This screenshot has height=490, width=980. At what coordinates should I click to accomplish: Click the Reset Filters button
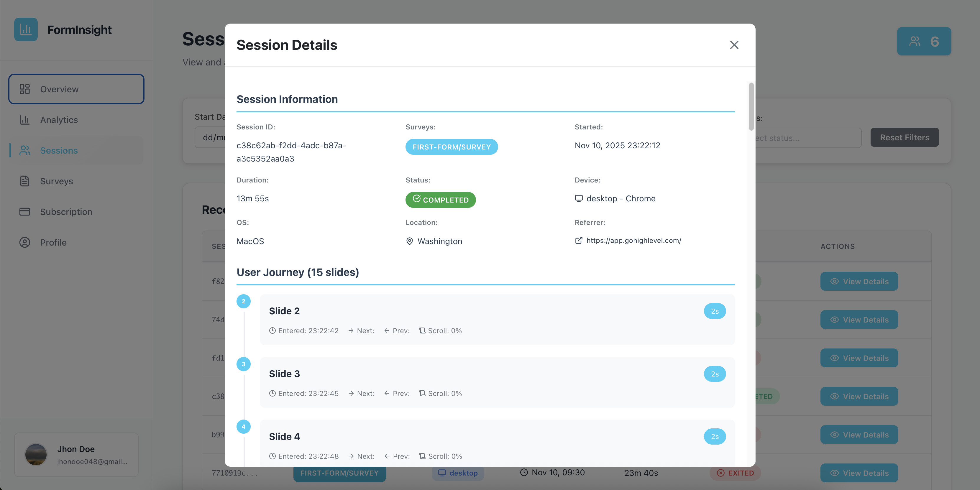pos(905,137)
